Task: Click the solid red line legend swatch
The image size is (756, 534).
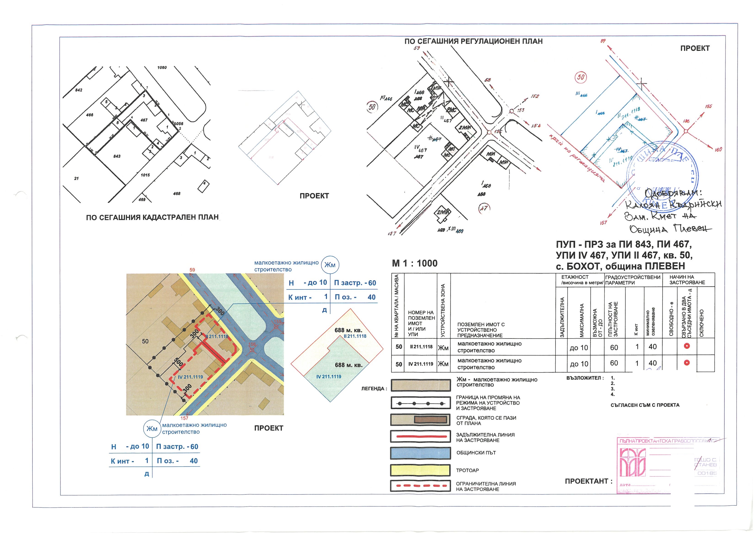Action: click(420, 436)
